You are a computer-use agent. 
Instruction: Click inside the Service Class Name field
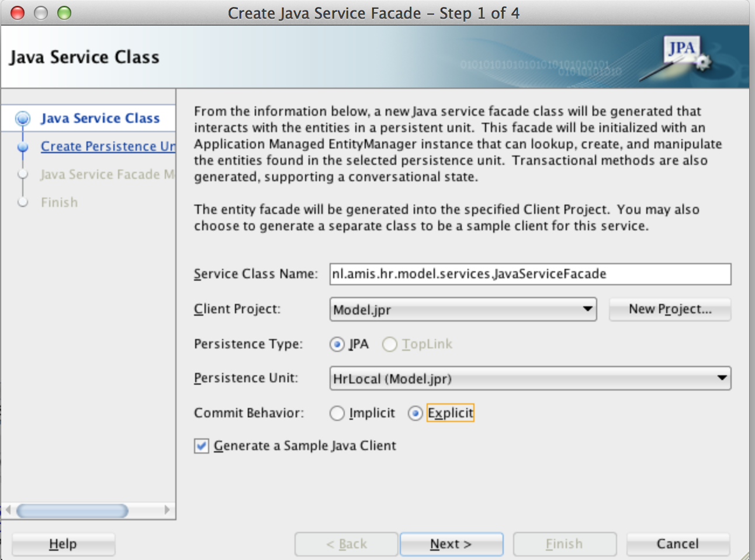[526, 274]
